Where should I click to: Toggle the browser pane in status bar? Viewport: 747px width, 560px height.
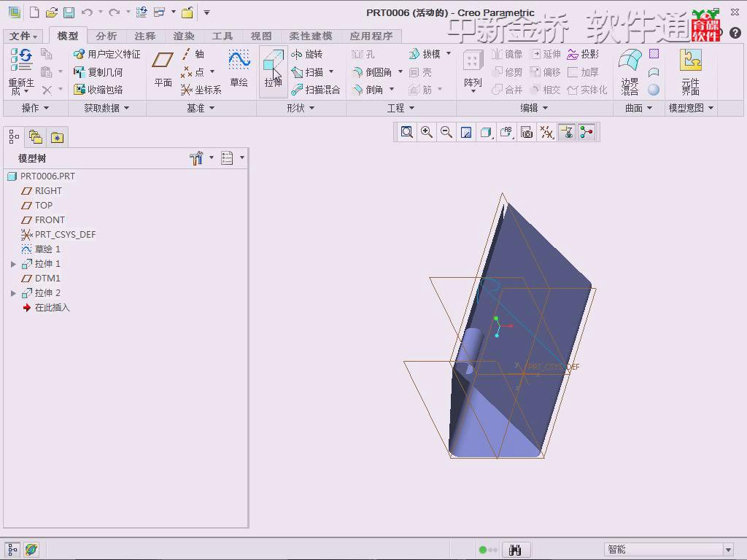[x=31, y=550]
